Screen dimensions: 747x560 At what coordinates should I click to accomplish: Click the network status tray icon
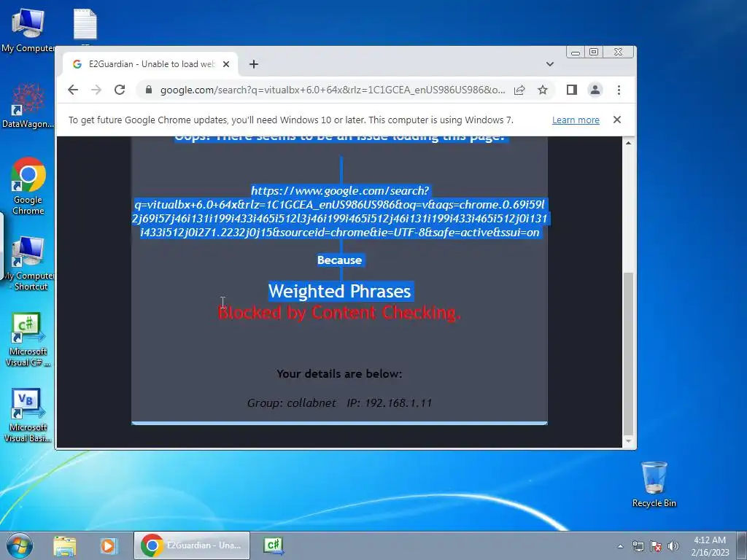point(638,546)
